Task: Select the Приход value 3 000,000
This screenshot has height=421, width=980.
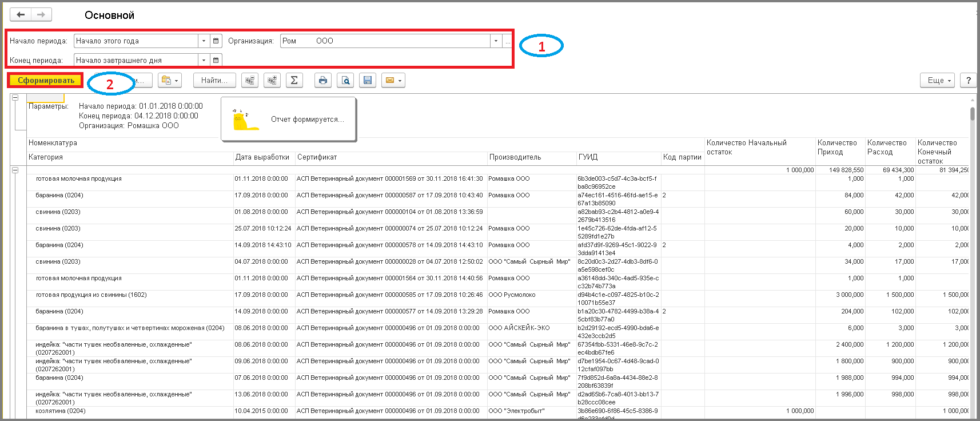Action: (x=840, y=299)
